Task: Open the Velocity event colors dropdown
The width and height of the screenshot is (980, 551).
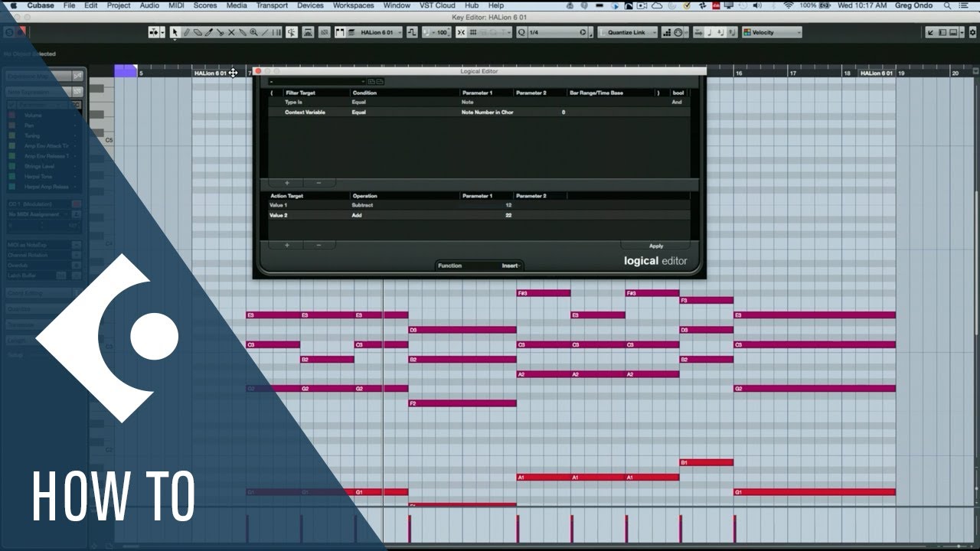Action: (773, 32)
